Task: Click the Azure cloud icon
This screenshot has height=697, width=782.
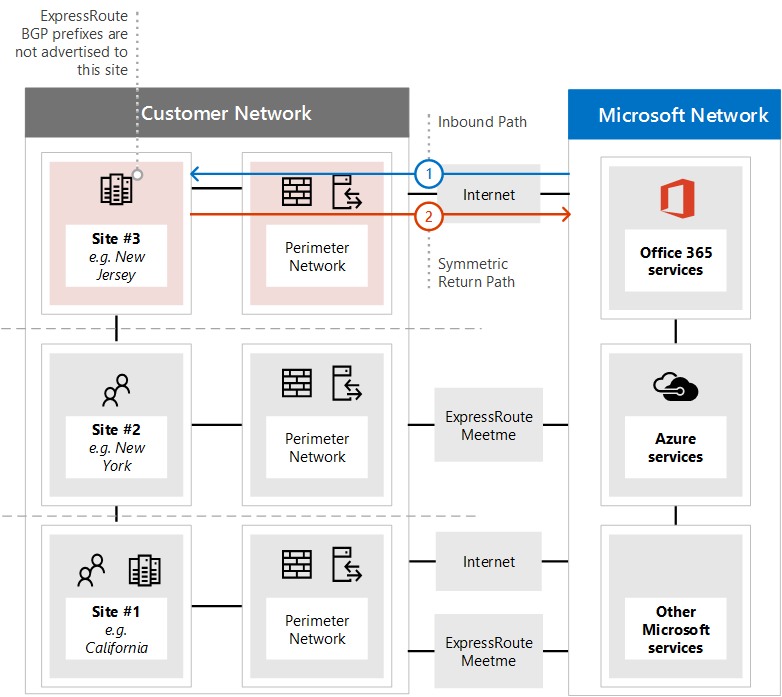Action: click(676, 387)
